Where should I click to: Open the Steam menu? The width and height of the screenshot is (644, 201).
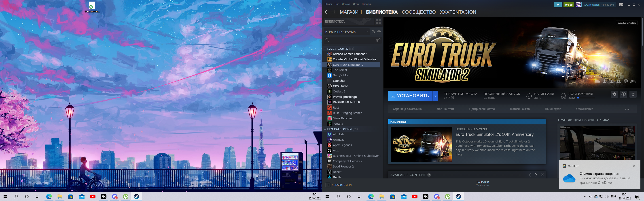click(x=328, y=4)
